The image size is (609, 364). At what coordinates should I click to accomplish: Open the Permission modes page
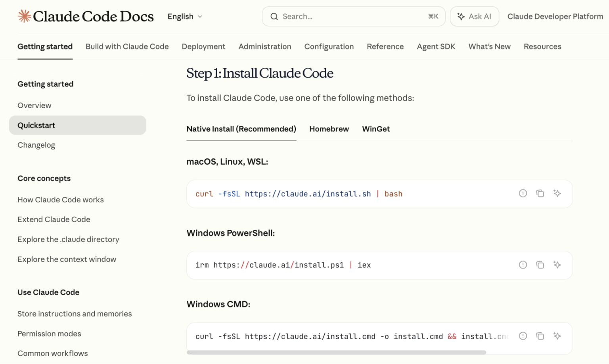click(x=49, y=334)
